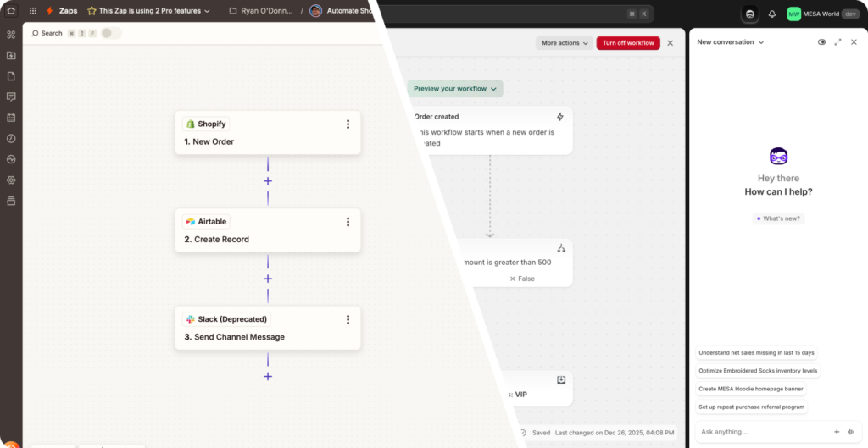This screenshot has width=868, height=448.
Task: Click the orange Zaps lightning bolt icon
Action: point(50,10)
